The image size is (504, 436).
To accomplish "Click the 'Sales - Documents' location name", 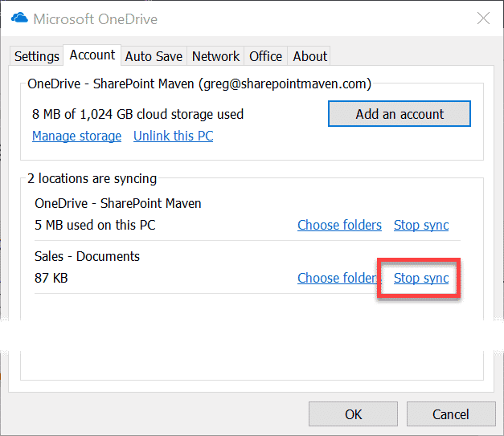I will click(87, 256).
